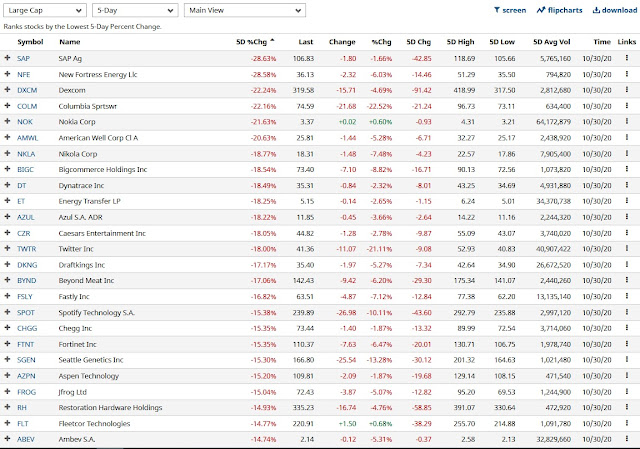Expand the FSLY row plus icon
Screen dimensions: 640x449
[x=7, y=296]
